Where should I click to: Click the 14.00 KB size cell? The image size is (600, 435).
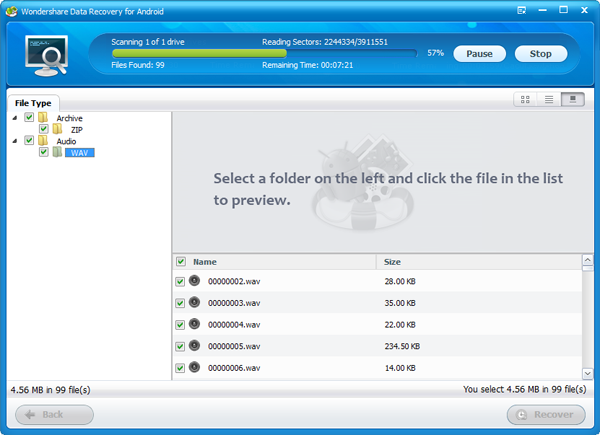tap(400, 368)
